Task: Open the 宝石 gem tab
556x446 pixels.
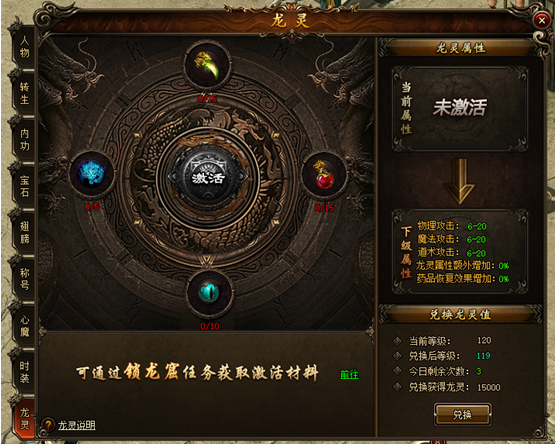Action: (23, 186)
